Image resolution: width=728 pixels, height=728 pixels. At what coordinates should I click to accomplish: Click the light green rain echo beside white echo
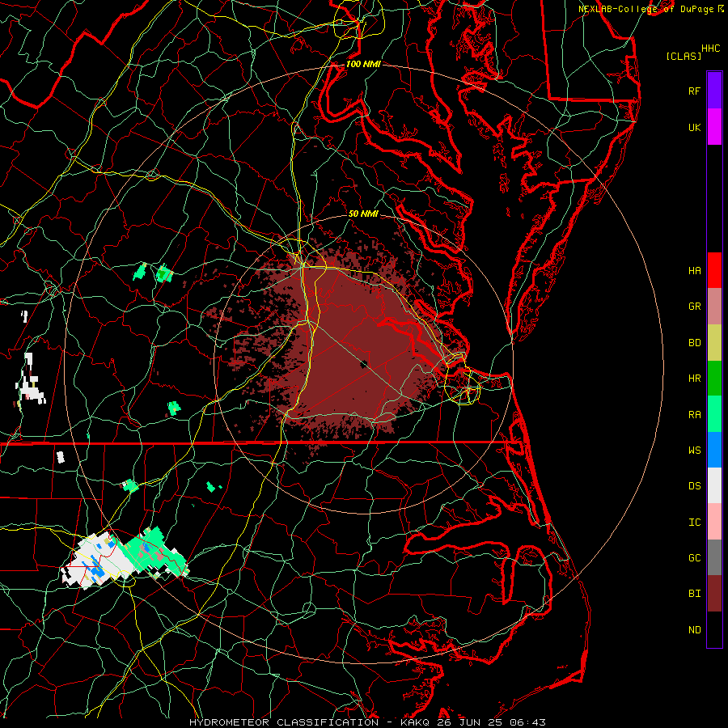click(153, 552)
